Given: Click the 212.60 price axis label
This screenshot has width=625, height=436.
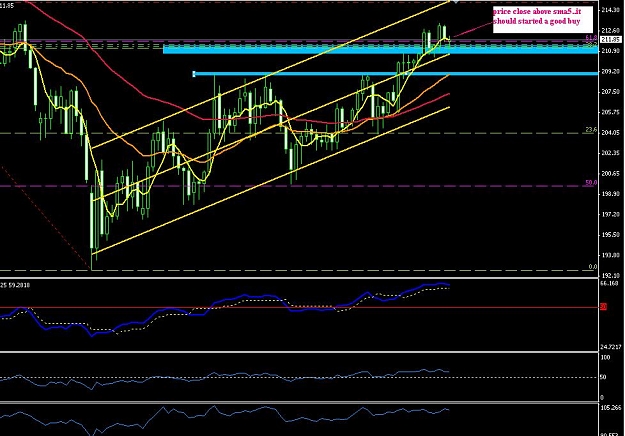Looking at the screenshot, I should tap(611, 30).
